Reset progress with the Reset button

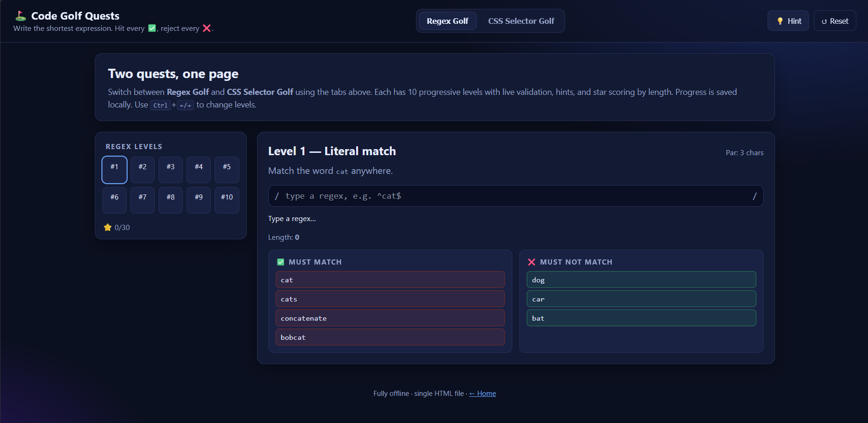point(835,21)
